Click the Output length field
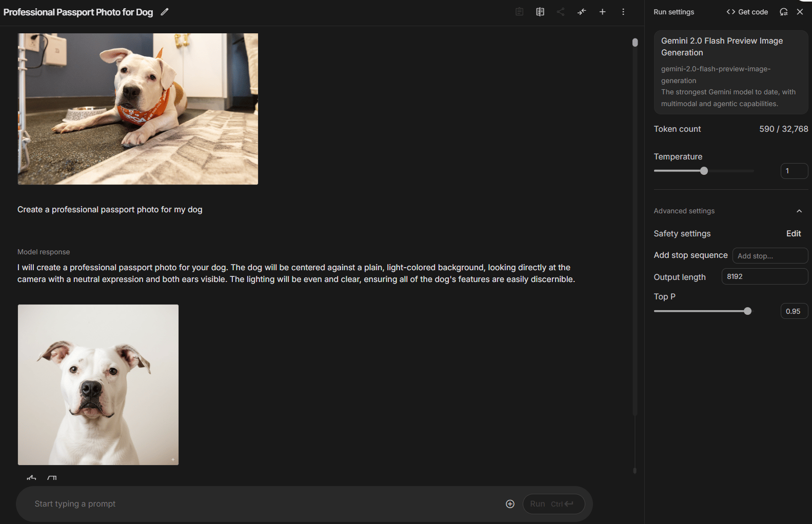 [x=765, y=276]
